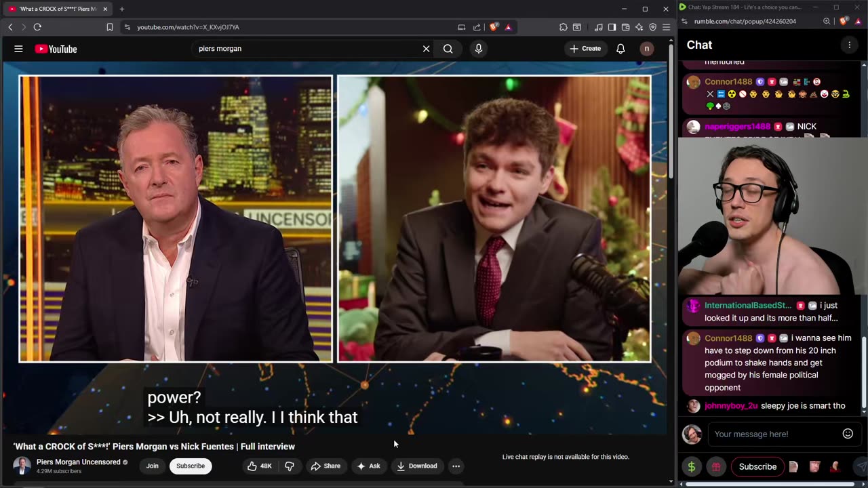Close the 'What a CROCK of S***!' tab

click(x=105, y=9)
